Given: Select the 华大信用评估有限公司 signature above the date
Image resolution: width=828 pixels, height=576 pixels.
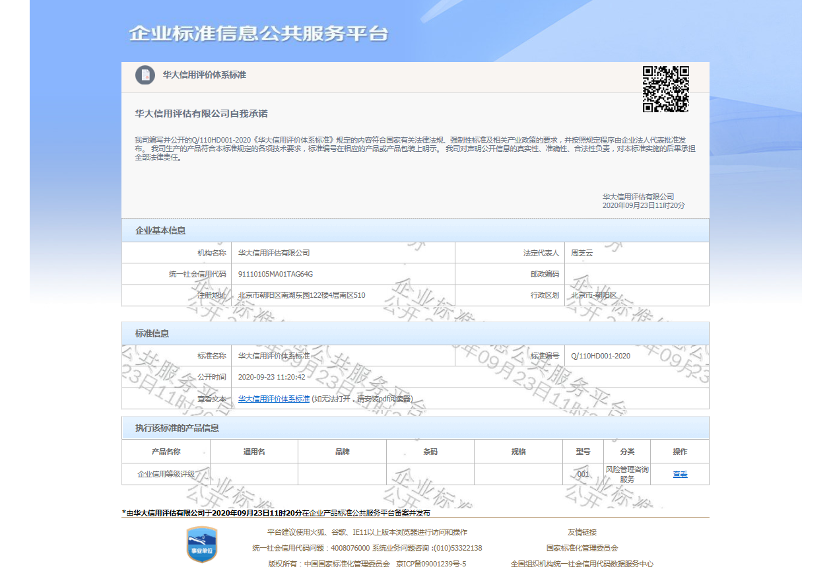Looking at the screenshot, I should click(x=638, y=196).
